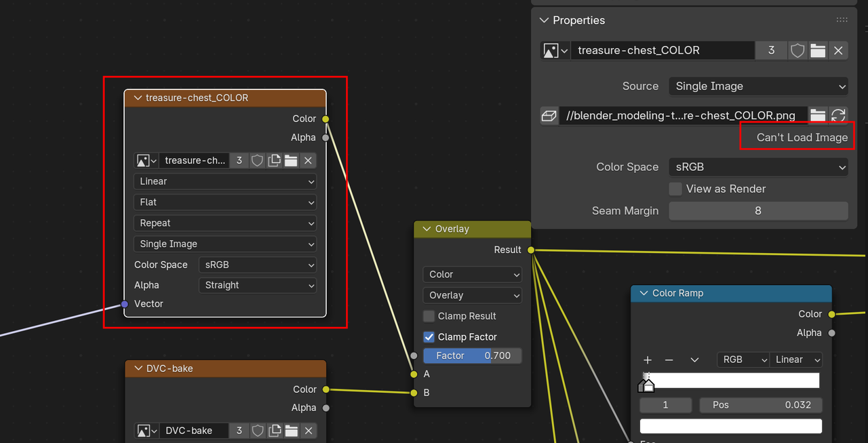Open image folder icon in Properties panel
Image resolution: width=868 pixels, height=443 pixels.
click(x=818, y=50)
